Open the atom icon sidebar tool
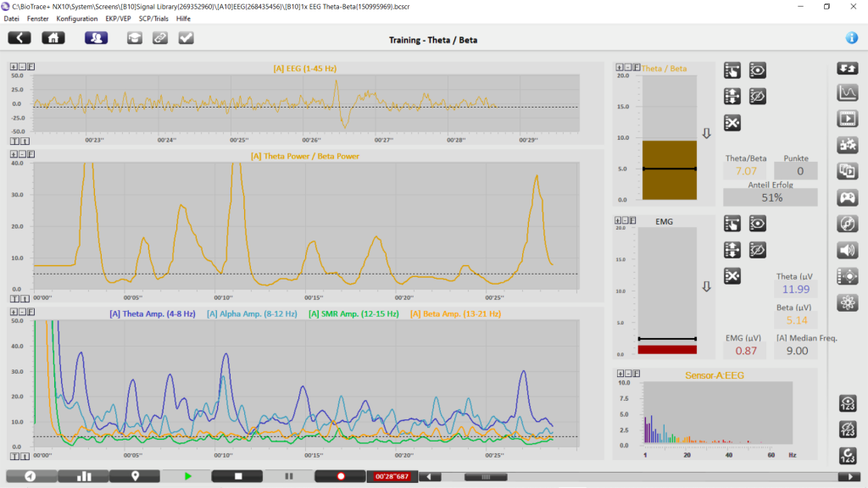868x488 pixels. pos(848,302)
